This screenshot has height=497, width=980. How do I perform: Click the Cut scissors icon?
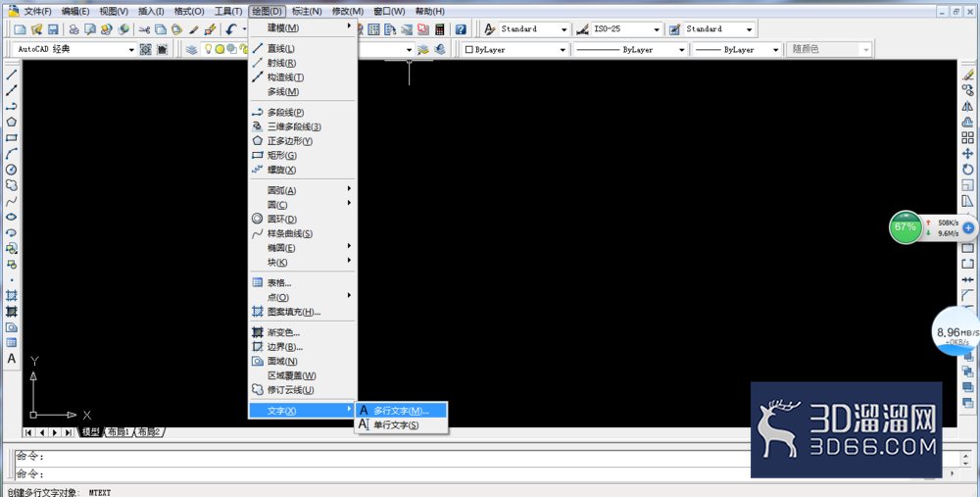pos(144,29)
